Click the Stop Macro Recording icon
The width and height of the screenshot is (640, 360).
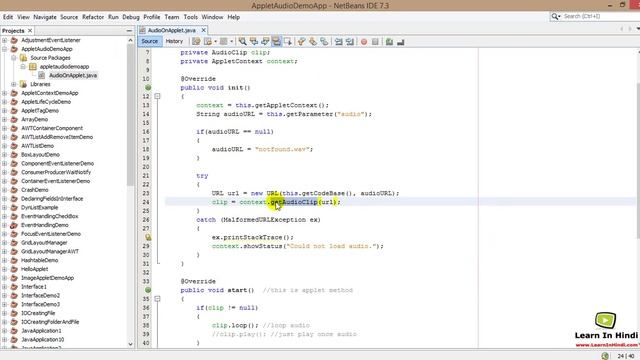tap(375, 41)
